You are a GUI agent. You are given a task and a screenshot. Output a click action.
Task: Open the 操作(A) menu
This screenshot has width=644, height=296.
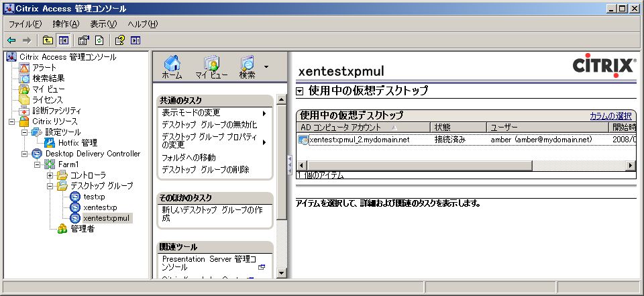(66, 24)
